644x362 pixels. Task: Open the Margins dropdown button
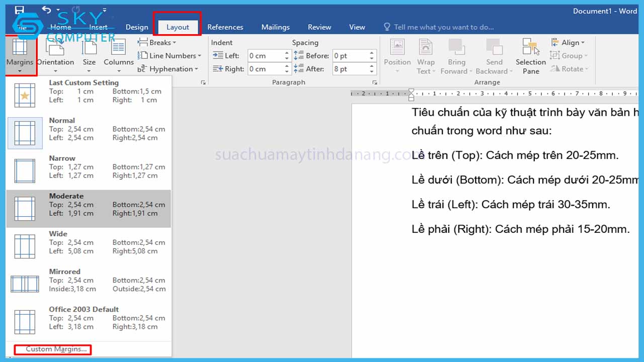[20, 55]
